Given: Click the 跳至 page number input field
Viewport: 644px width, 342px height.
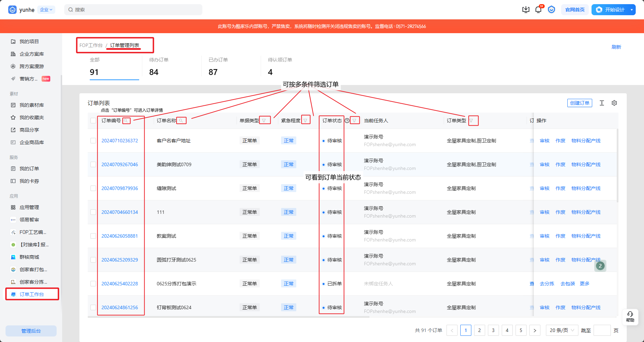Looking at the screenshot, I should pyautogui.click(x=602, y=330).
